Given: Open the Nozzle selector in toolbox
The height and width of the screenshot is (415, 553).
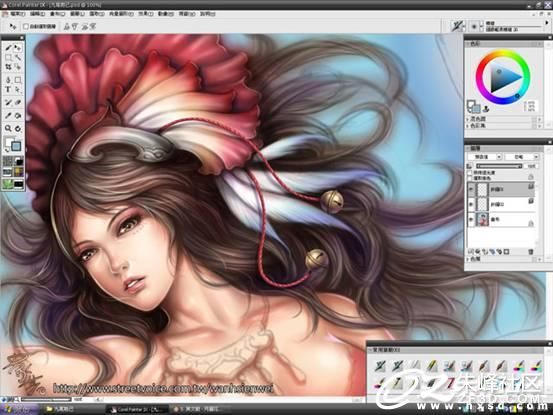Looking at the screenshot, I should [x=18, y=184].
